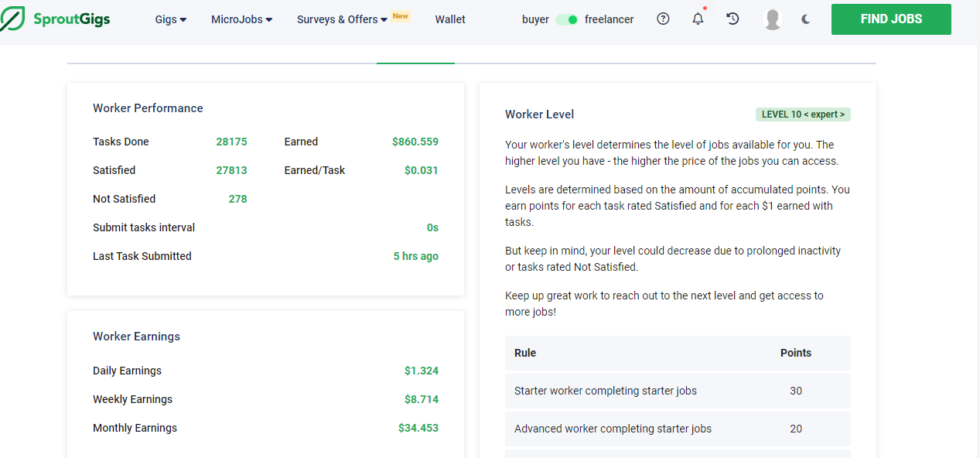Open the notifications bell
980x458 pixels.
click(698, 19)
